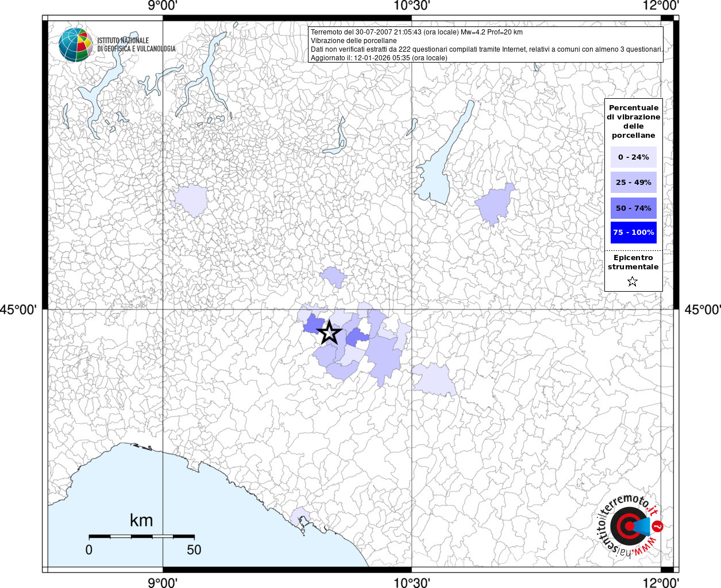Click the INGV globe logo

click(75, 44)
